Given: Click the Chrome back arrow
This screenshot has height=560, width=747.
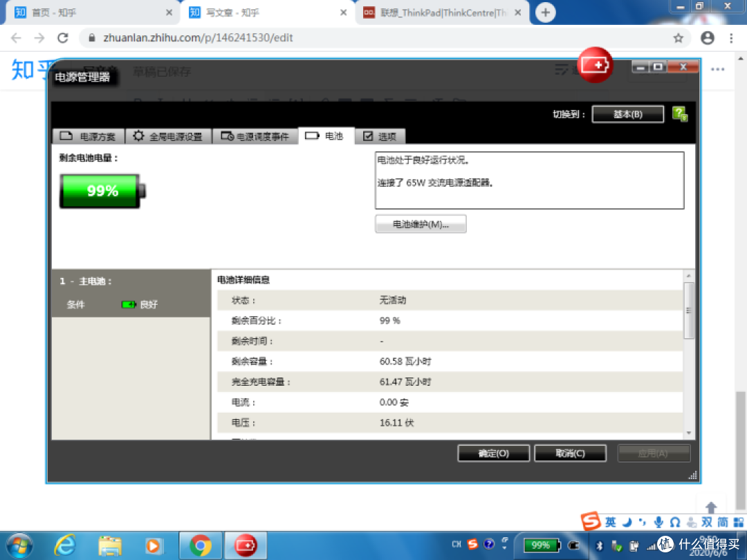Looking at the screenshot, I should click(x=16, y=37).
